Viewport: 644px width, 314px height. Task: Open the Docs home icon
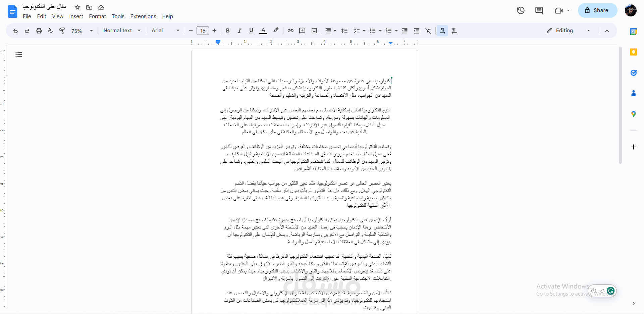pos(12,12)
